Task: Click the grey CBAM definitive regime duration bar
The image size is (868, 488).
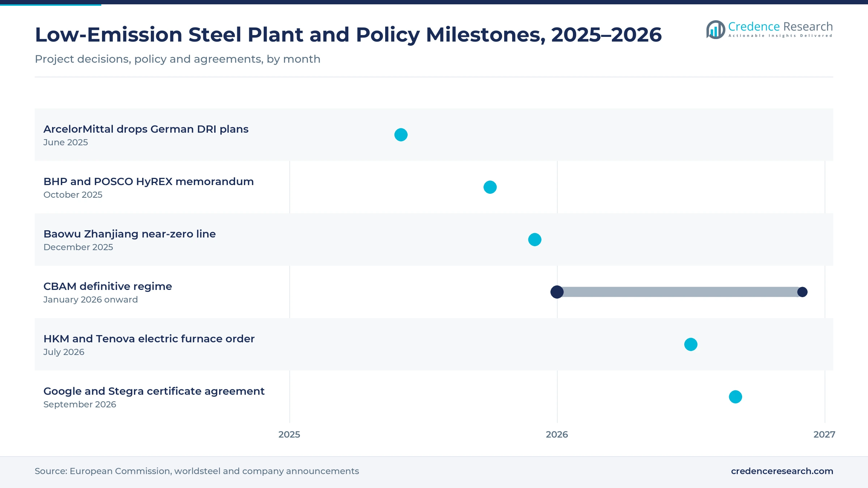Action: coord(680,292)
